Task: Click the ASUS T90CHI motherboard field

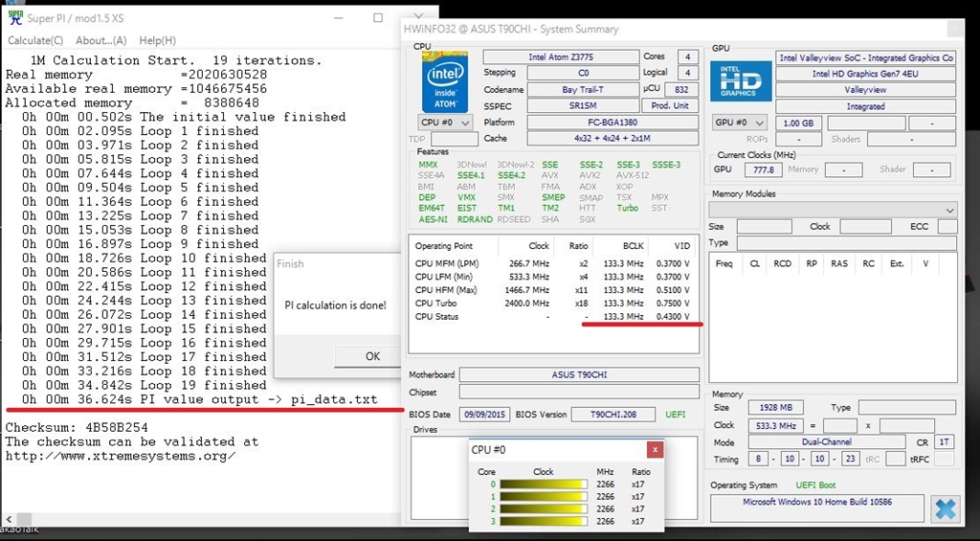Action: coord(579,374)
